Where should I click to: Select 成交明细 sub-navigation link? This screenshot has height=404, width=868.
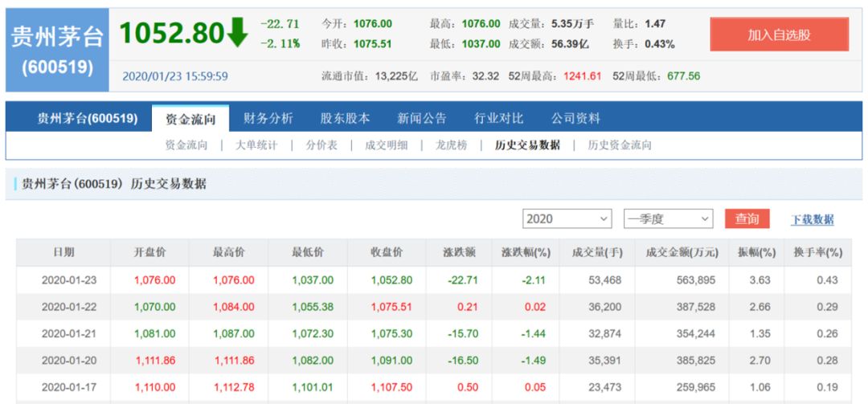[x=387, y=145]
